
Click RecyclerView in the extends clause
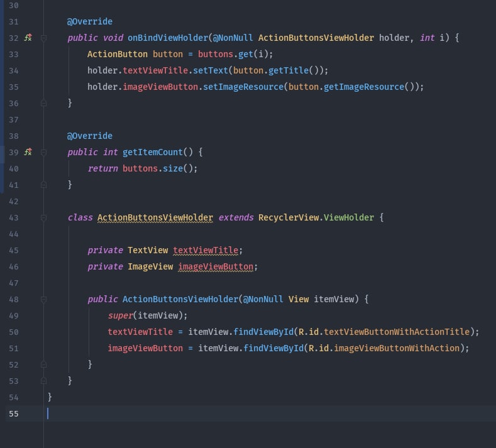click(x=289, y=217)
